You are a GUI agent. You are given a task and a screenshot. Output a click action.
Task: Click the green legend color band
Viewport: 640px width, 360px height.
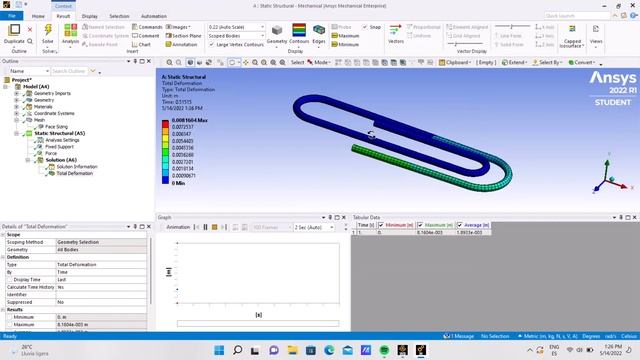[x=165, y=152]
